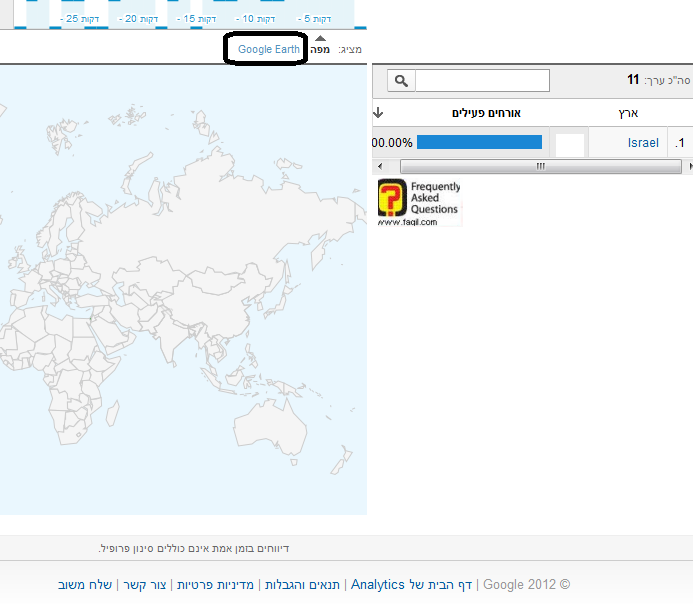693x604 pixels.
Task: Click the magnifying glass search button
Action: 399,81
